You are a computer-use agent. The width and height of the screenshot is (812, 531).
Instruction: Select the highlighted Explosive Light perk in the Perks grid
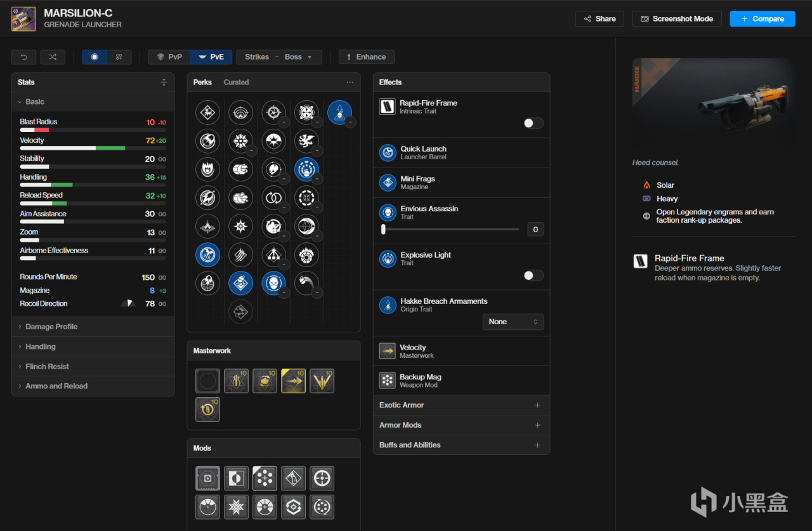[x=307, y=169]
